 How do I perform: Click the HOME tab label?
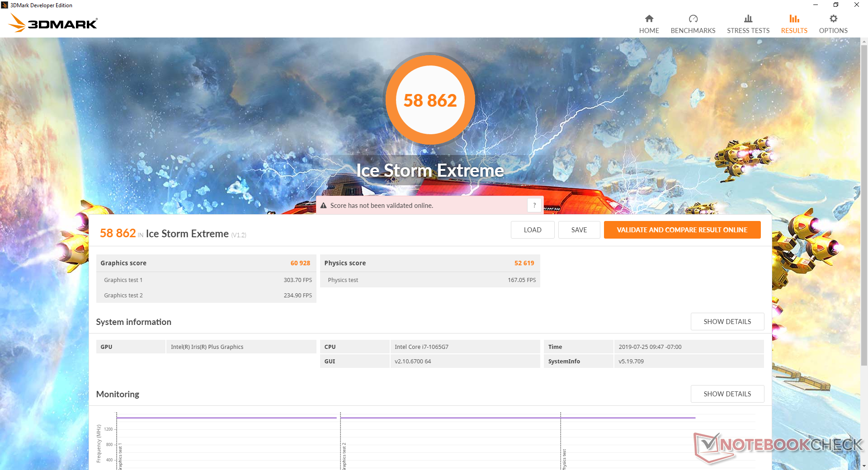pyautogui.click(x=649, y=31)
